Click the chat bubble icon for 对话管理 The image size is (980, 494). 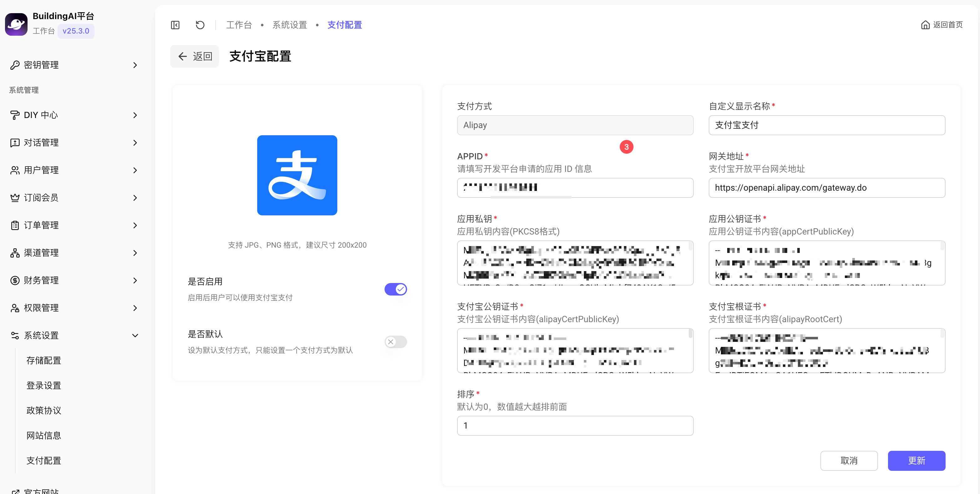[15, 143]
